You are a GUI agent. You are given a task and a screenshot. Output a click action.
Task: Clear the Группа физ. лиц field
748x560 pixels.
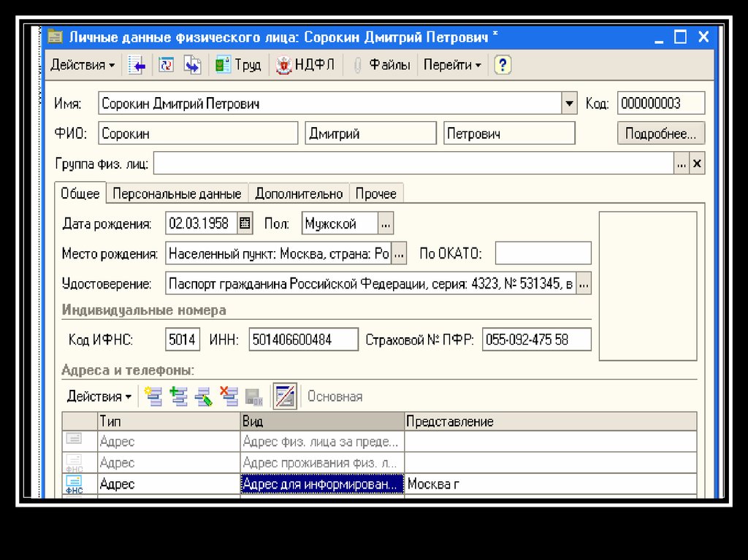(697, 164)
